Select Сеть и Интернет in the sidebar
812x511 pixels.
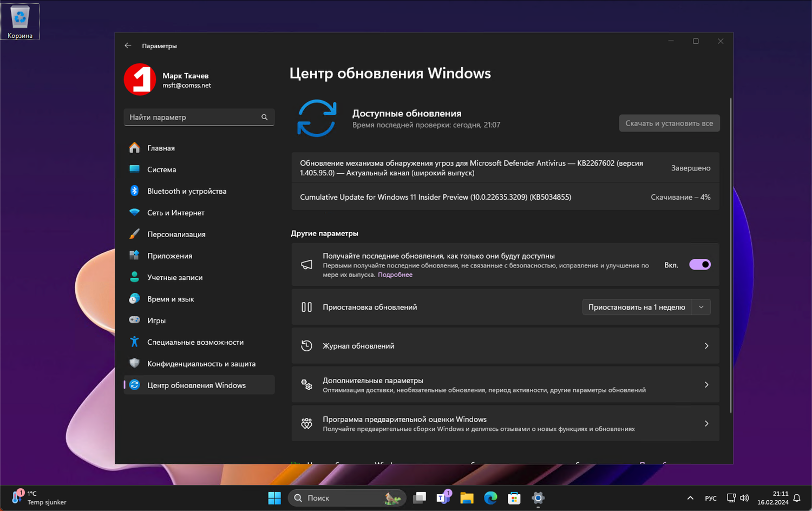click(x=199, y=213)
